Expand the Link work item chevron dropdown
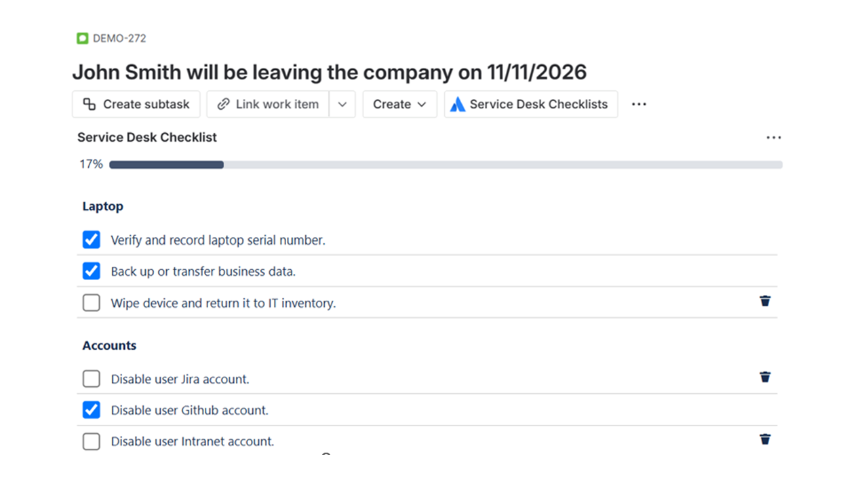The width and height of the screenshot is (868, 488). click(x=342, y=104)
